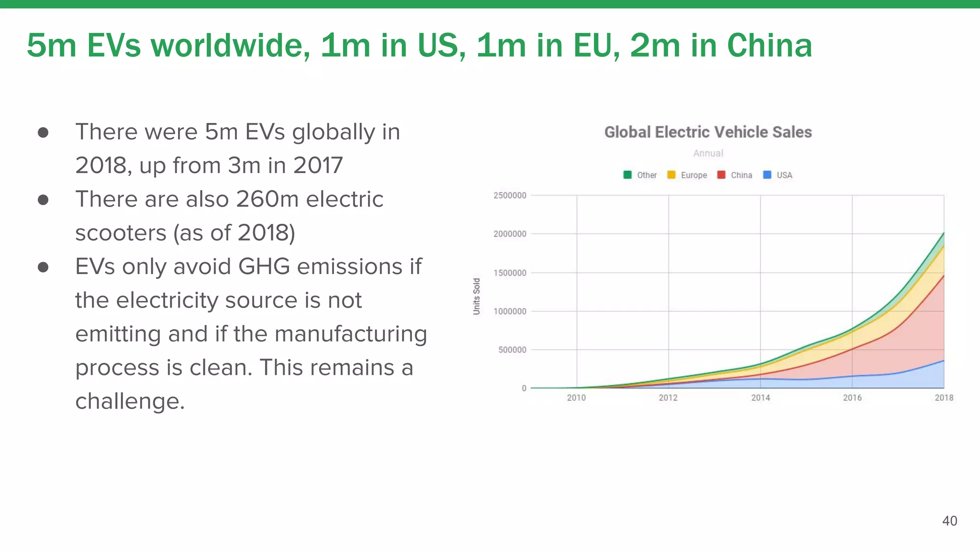Click slide number 40
This screenshot has height=551, width=980.
point(949,521)
